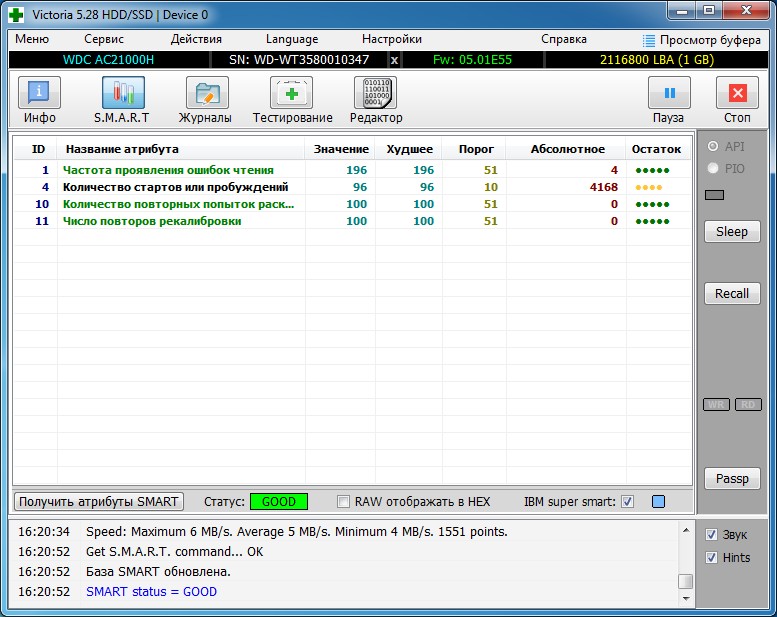Click the Passp button
Screen dimensions: 777x617
point(732,478)
